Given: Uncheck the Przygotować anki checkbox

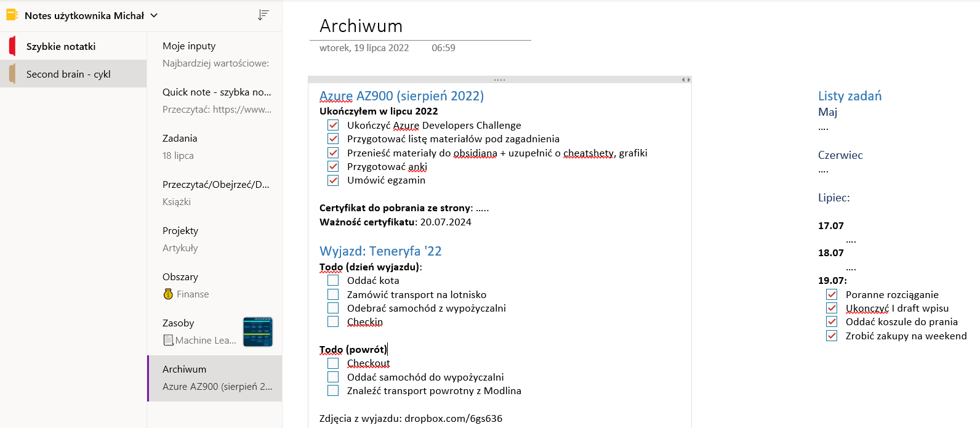Looking at the screenshot, I should 333,166.
